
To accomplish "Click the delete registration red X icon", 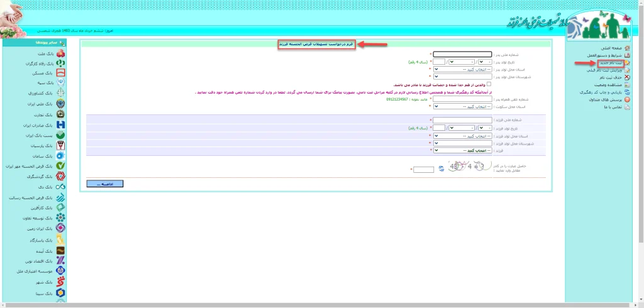I will click(627, 77).
